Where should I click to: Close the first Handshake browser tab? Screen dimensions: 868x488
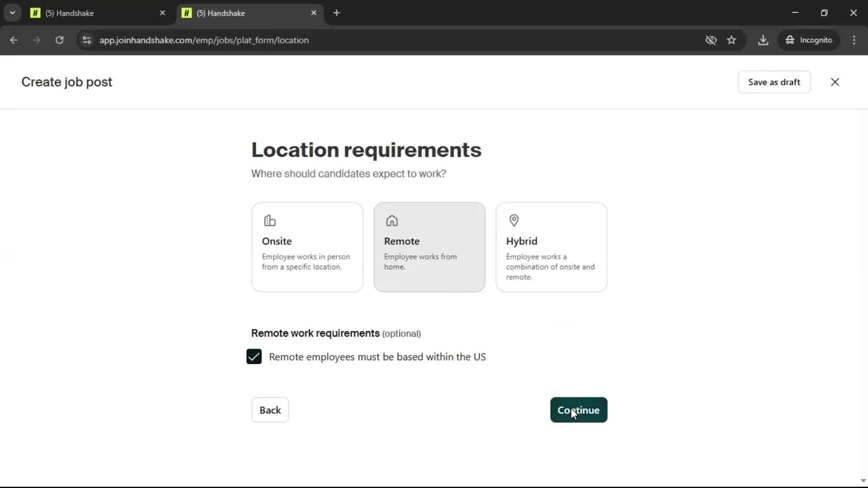(162, 13)
